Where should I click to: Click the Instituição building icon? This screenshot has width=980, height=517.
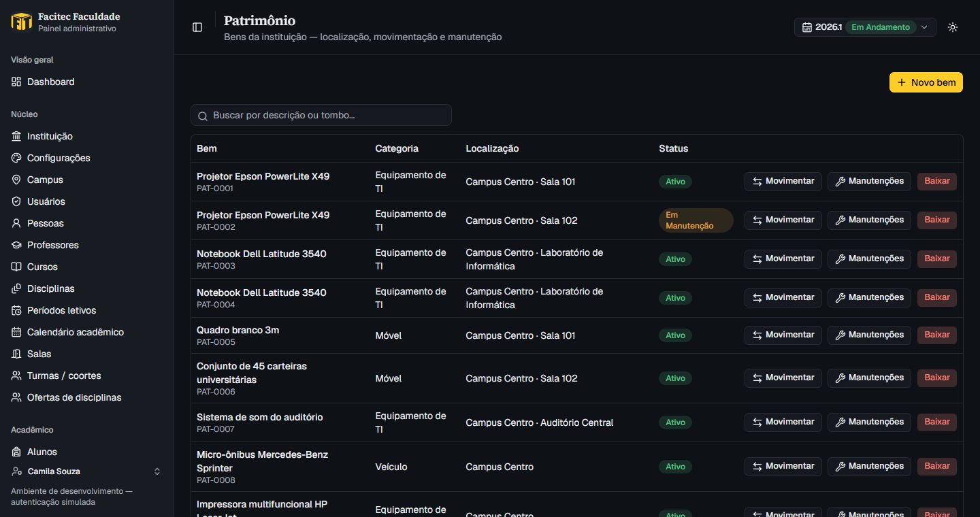click(16, 136)
